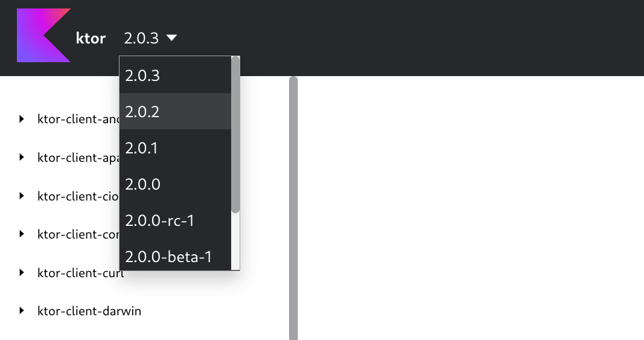Open the ktor-client-darwin module link
The image size is (644, 340).
pos(89,311)
